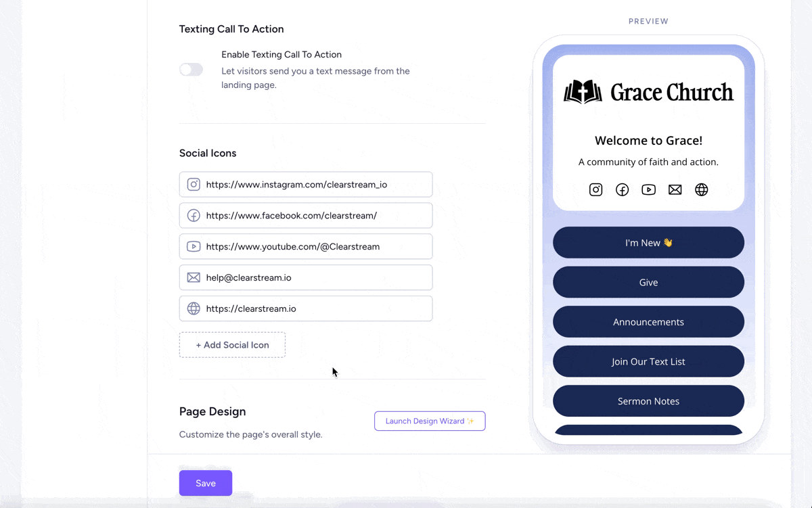Screen dimensions: 812x508
Task: Click the globe icon beside https://clearstream.io
Action: (x=194, y=308)
